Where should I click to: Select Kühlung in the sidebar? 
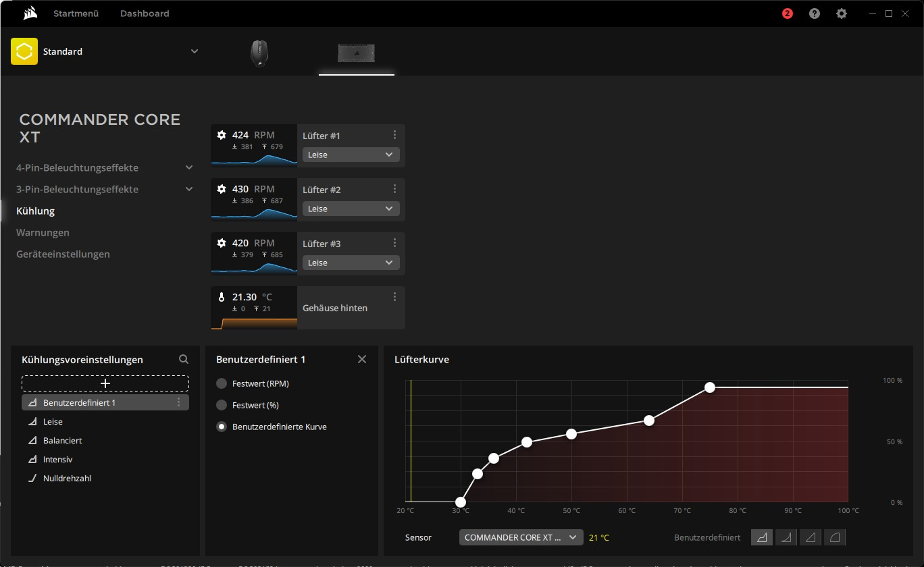[35, 211]
